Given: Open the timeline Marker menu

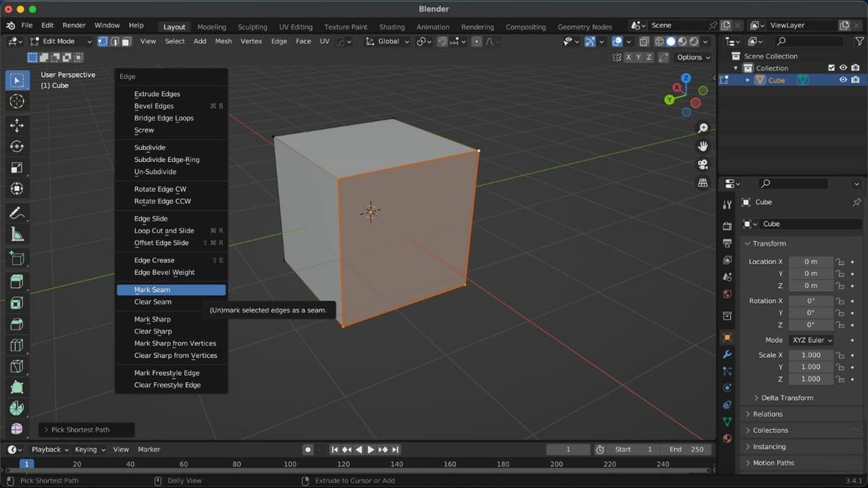Looking at the screenshot, I should (149, 450).
